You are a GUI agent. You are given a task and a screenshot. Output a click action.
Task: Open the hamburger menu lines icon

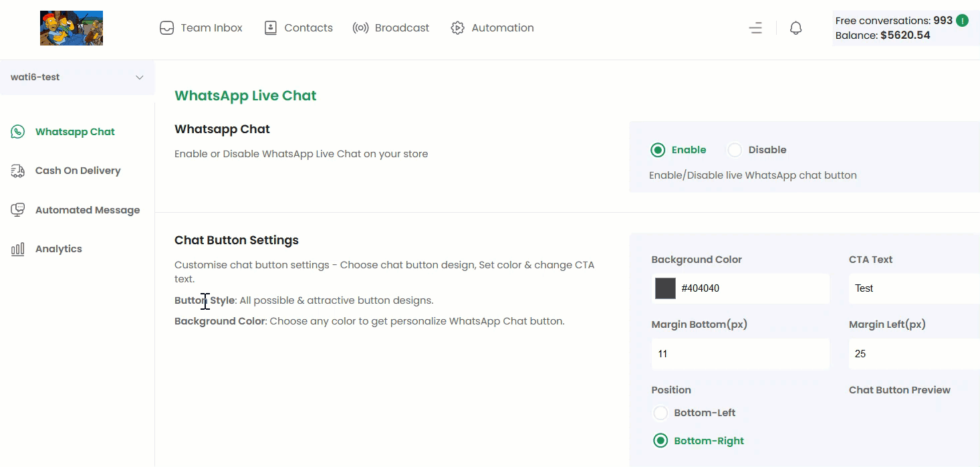(755, 28)
